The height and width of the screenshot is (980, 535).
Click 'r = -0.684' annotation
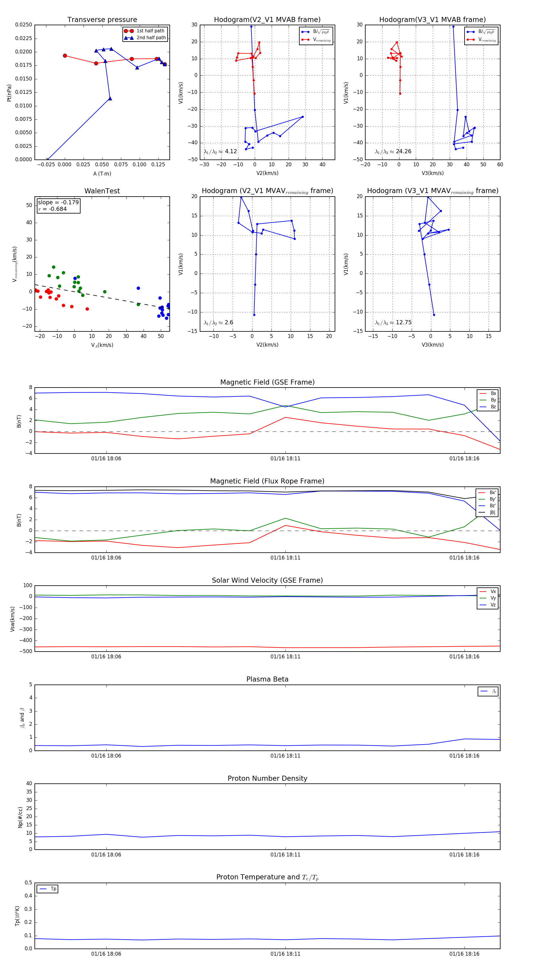53,209
